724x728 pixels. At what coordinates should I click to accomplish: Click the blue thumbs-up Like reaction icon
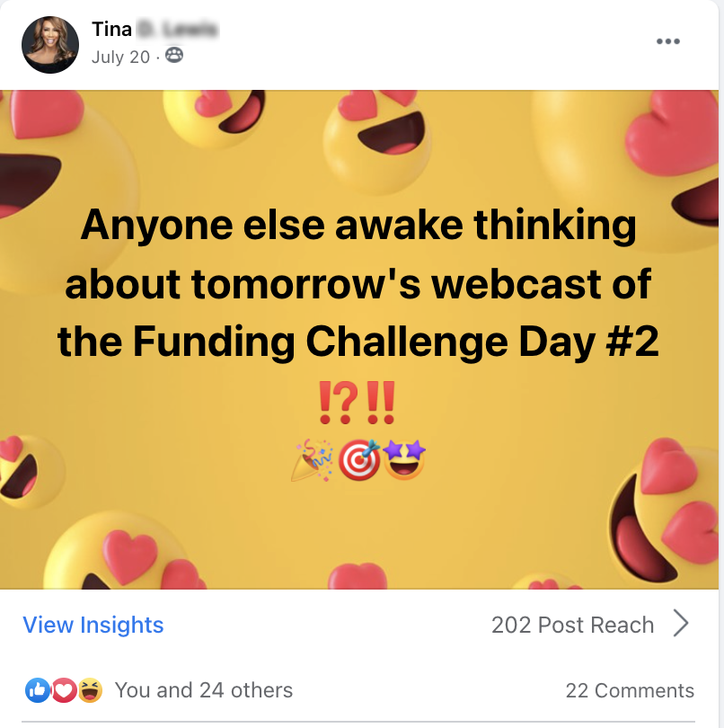[36, 690]
